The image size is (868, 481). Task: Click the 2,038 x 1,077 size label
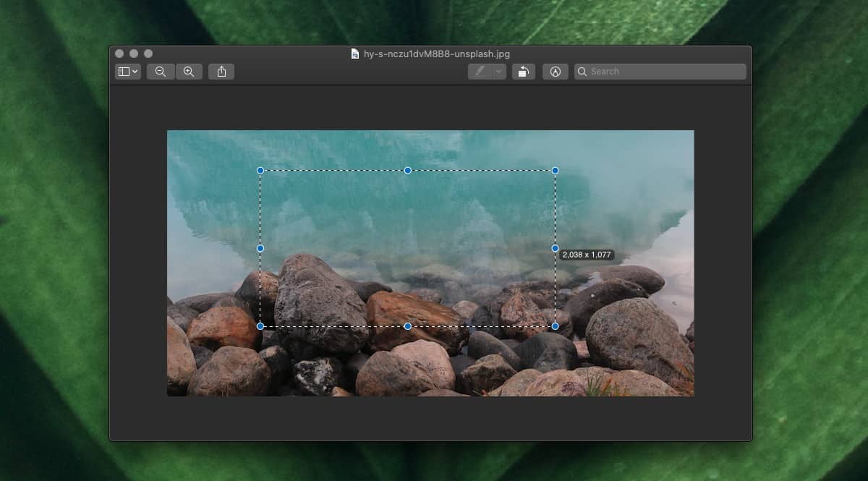pos(587,255)
